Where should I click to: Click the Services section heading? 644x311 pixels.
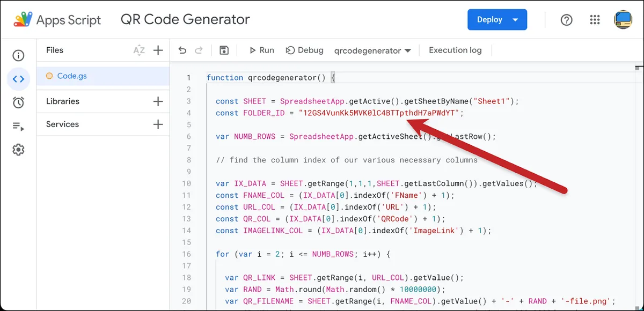62,124
